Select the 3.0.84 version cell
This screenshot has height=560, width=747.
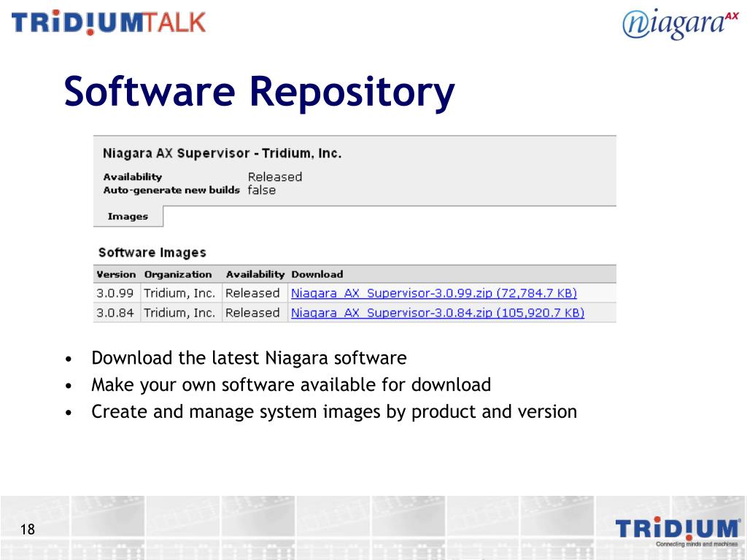(115, 313)
